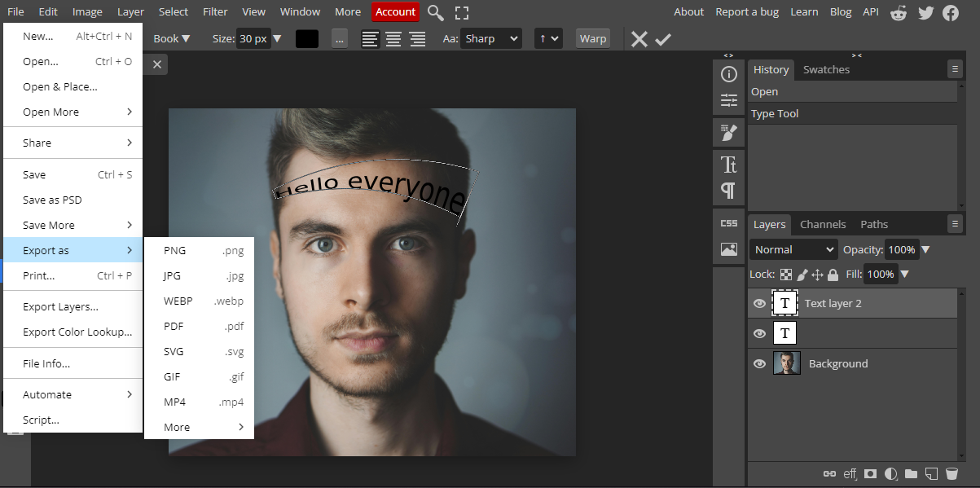Delete layer using the trash icon
Viewport: 980px width, 488px height.
951,473
